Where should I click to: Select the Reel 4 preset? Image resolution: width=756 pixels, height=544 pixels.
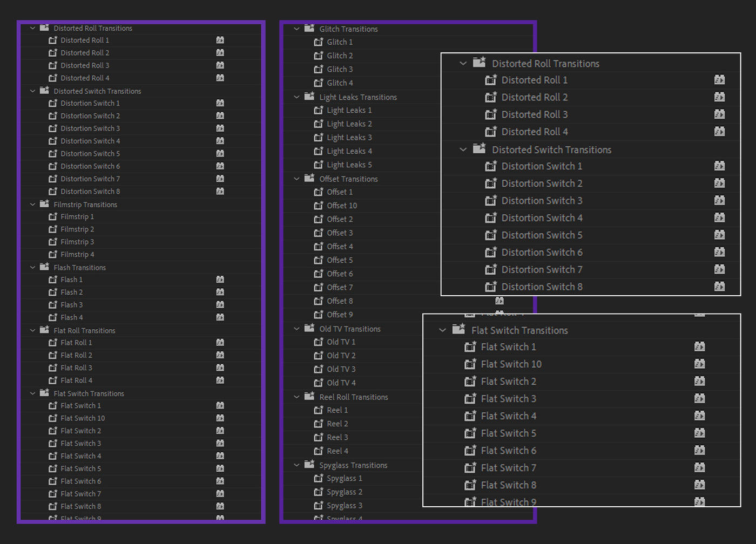tap(337, 451)
